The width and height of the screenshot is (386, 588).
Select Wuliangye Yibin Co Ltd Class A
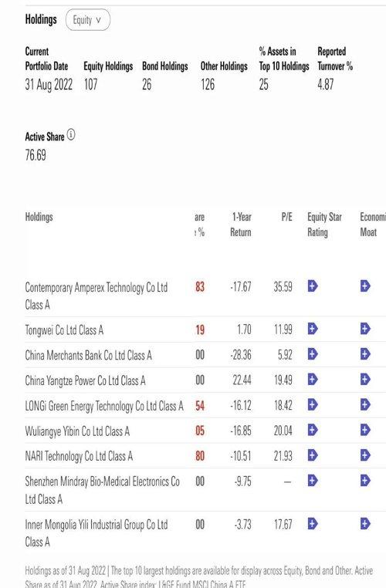tap(77, 431)
